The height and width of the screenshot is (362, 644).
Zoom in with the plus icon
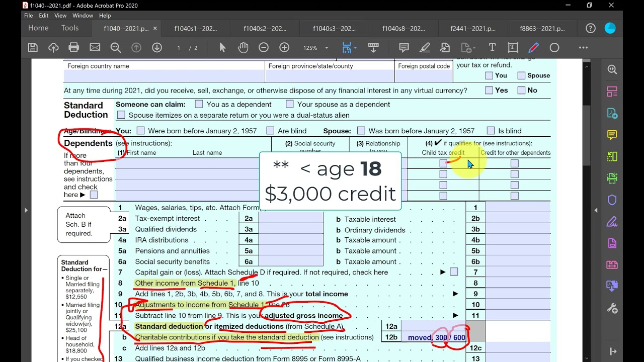click(x=284, y=48)
